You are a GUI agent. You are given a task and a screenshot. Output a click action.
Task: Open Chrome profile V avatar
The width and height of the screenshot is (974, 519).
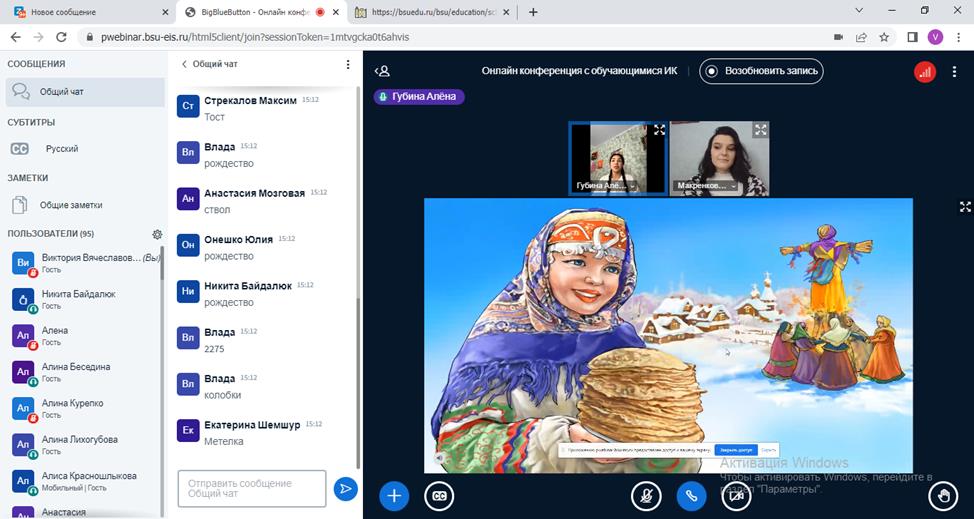point(935,37)
